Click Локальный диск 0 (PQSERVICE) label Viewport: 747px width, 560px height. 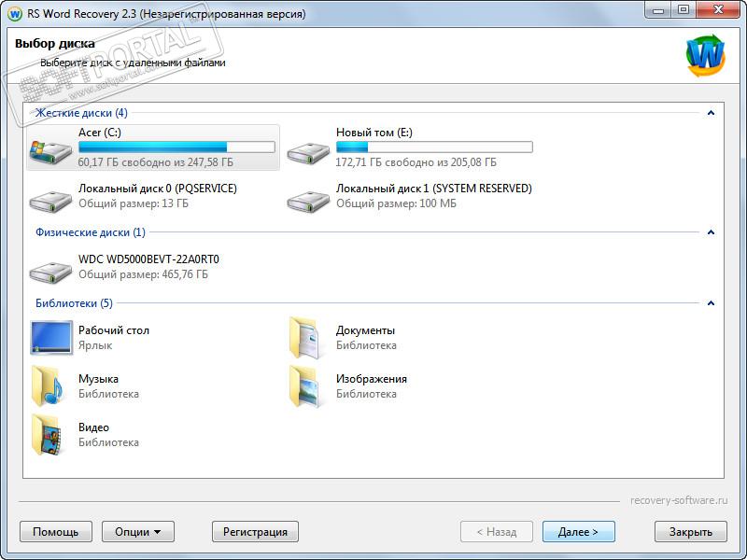[x=158, y=189]
